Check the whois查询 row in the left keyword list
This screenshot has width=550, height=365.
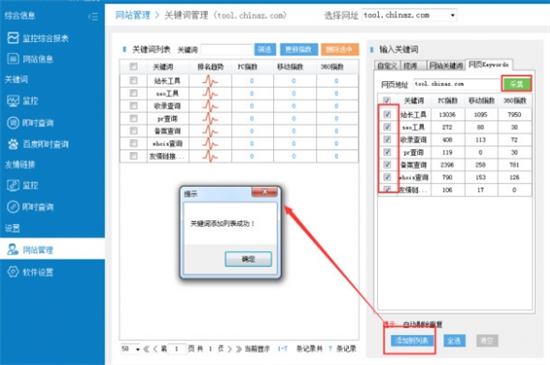pyautogui.click(x=133, y=143)
